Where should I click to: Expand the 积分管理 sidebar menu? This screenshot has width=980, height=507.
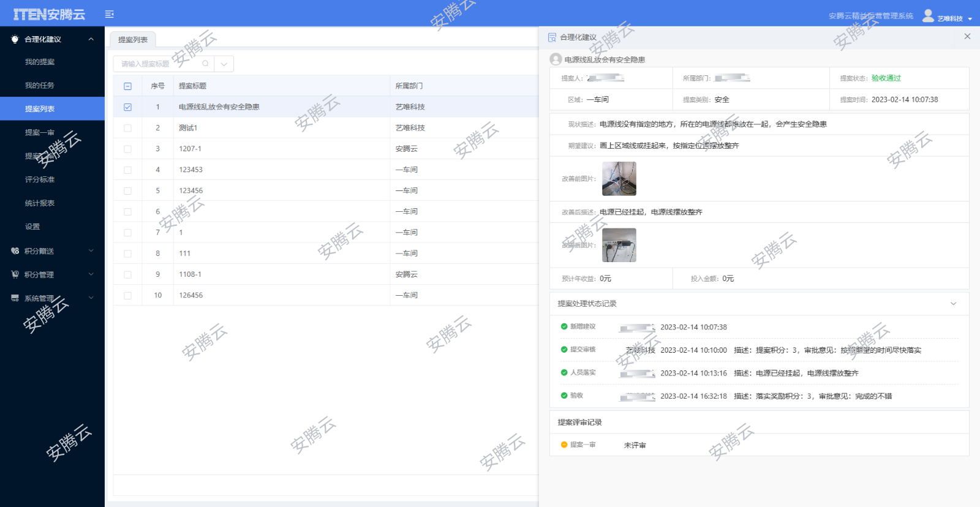pyautogui.click(x=91, y=274)
